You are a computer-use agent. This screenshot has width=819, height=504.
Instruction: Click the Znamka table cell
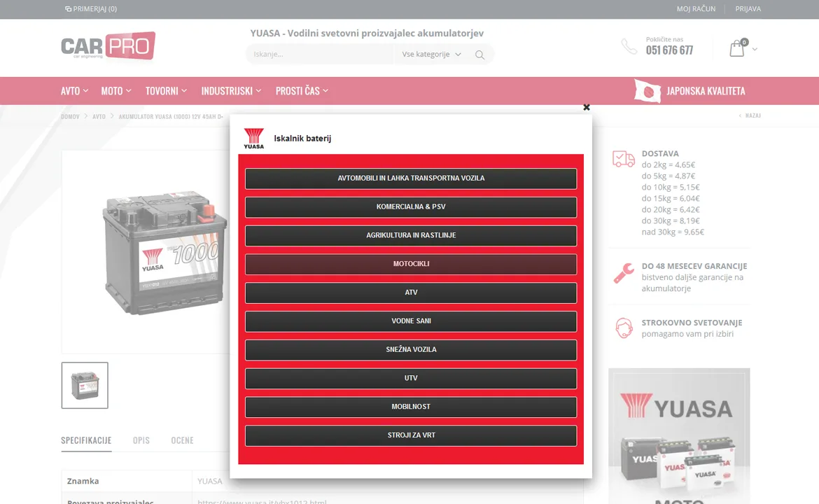click(x=127, y=481)
